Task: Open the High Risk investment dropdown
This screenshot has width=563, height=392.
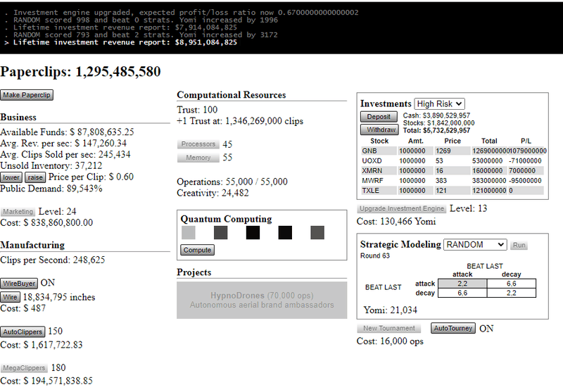Action: [439, 103]
